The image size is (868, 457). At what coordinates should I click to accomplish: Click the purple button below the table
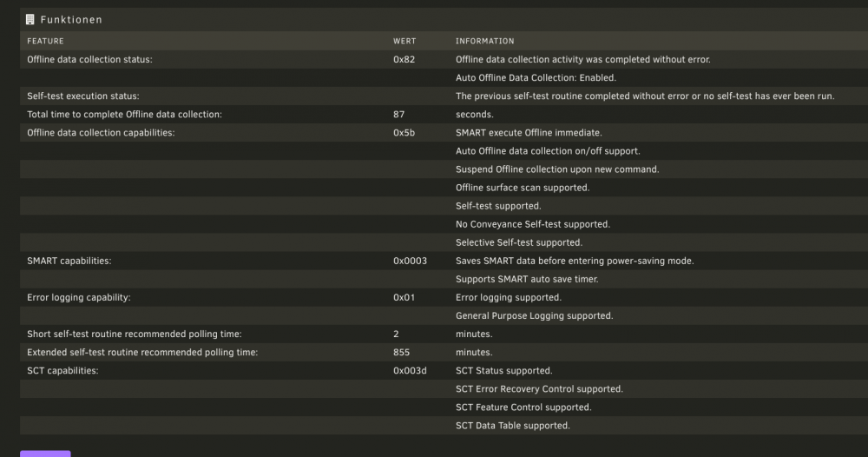click(x=45, y=454)
